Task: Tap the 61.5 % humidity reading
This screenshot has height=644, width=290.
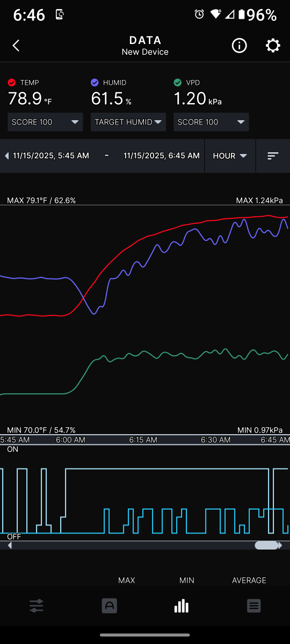Action: coord(111,99)
